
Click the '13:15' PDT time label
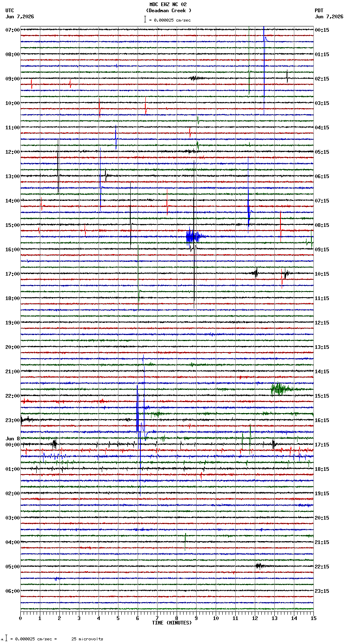[322, 347]
